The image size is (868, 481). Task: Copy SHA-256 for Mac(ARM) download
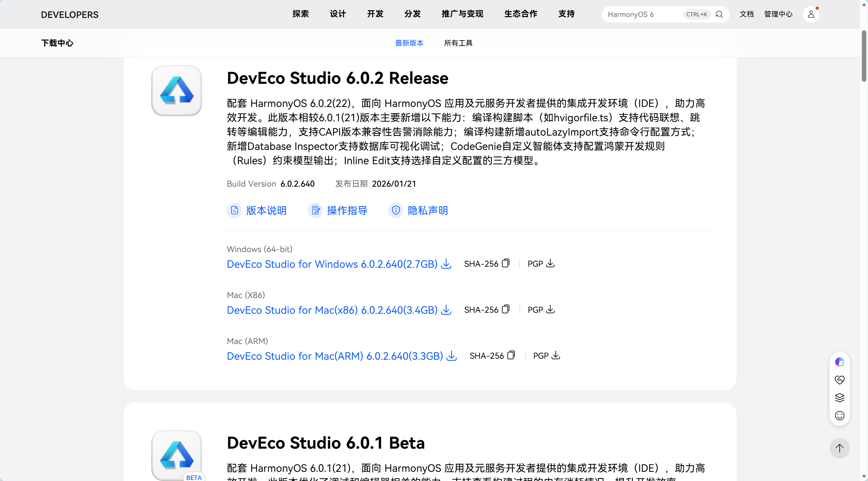click(x=511, y=355)
